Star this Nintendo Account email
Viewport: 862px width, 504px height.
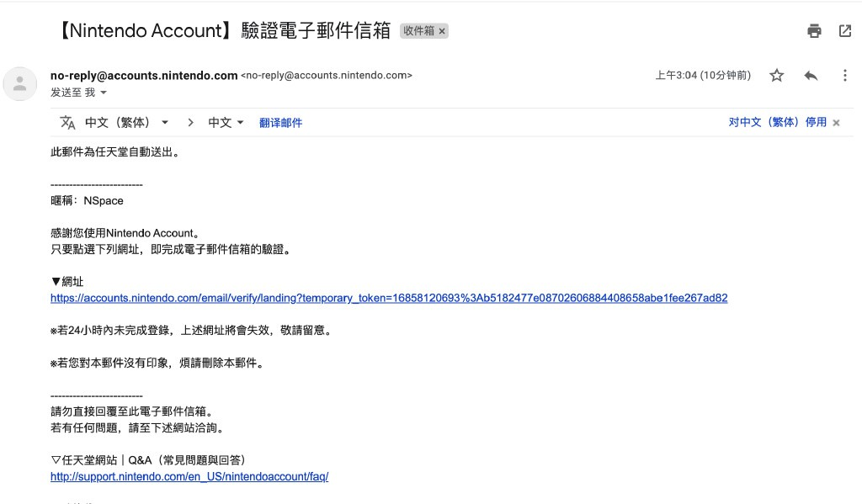click(x=776, y=75)
